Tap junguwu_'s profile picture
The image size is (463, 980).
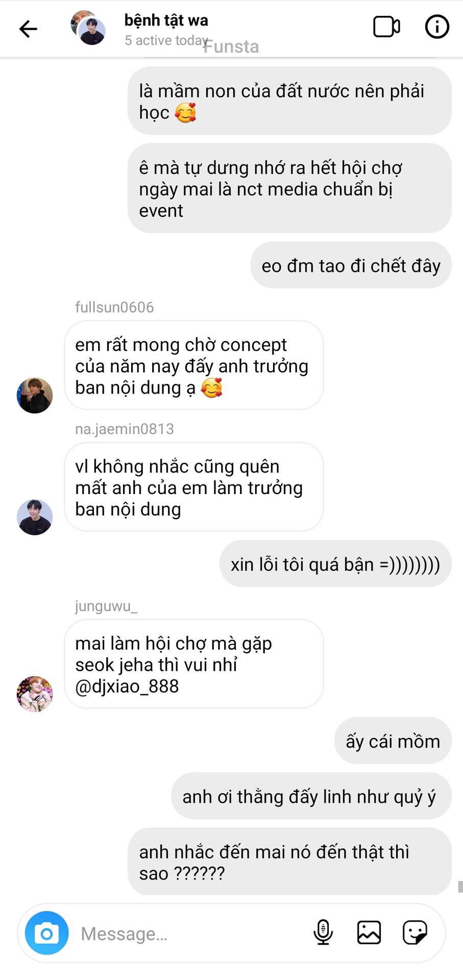point(35,694)
